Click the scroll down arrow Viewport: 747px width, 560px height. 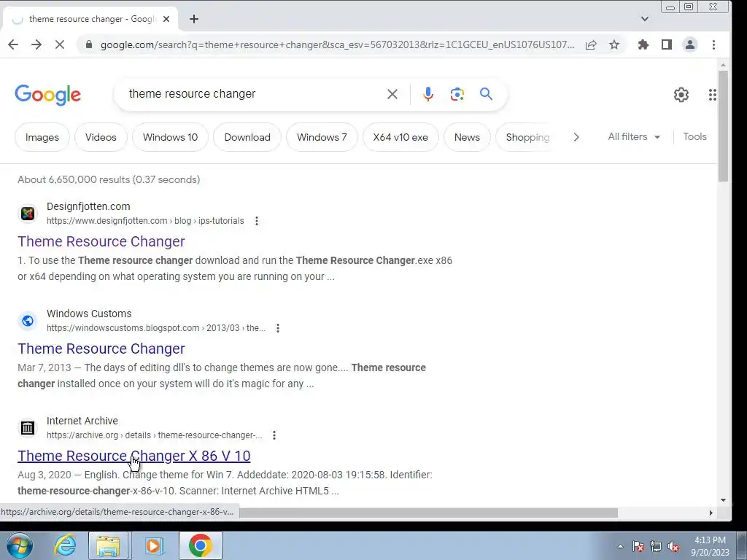(x=723, y=500)
